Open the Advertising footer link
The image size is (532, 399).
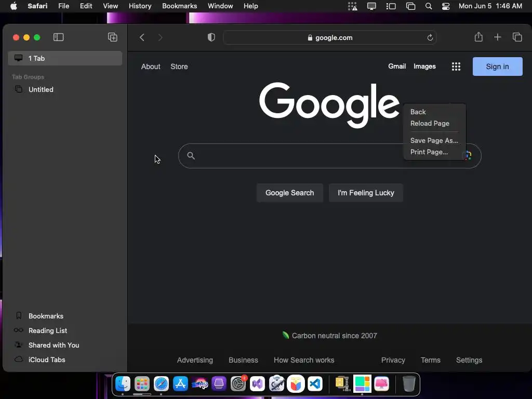195,360
